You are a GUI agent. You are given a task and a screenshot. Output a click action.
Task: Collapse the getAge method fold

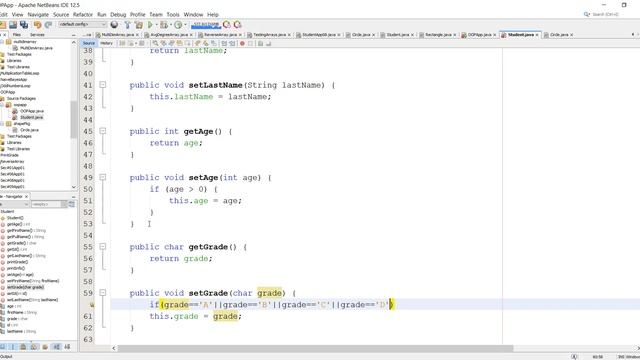(102, 131)
